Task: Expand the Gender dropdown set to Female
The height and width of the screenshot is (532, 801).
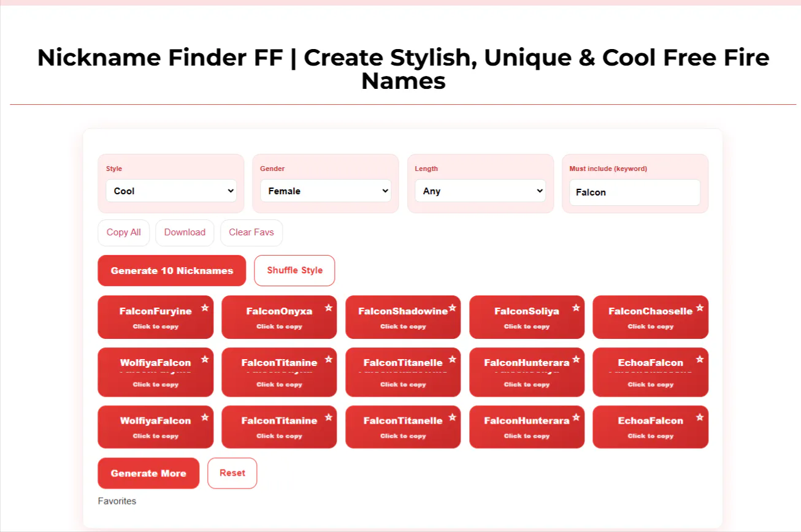Action: point(326,191)
